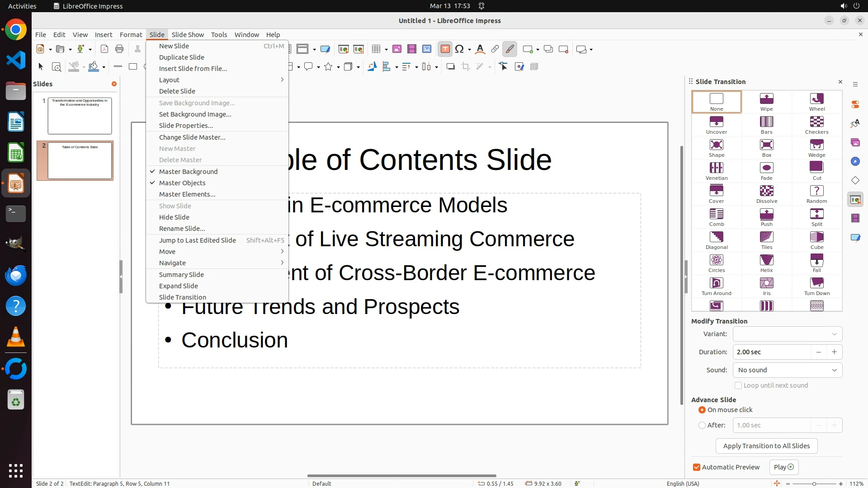This screenshot has height=488, width=868.
Task: Select slide 1 thumbnail in Slides panel
Action: (80, 116)
